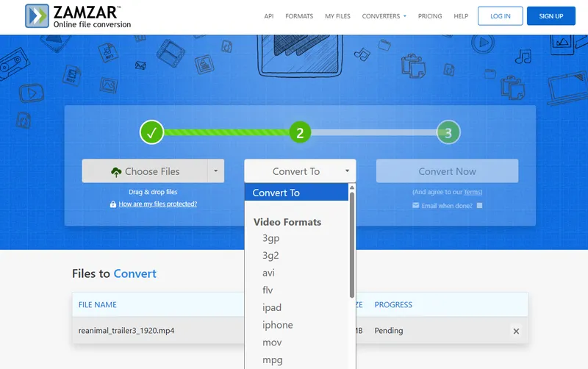The image size is (588, 369).
Task: Click the format list scrollbar thumb
Action: tap(352, 246)
